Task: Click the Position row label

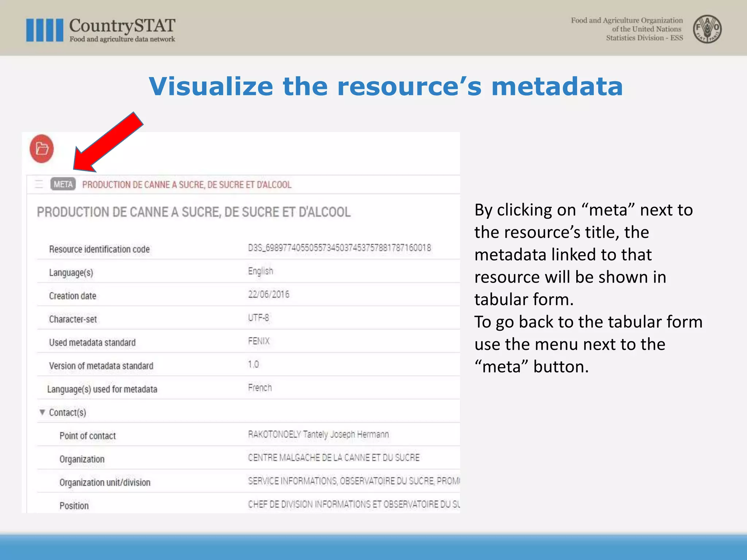Action: point(74,506)
